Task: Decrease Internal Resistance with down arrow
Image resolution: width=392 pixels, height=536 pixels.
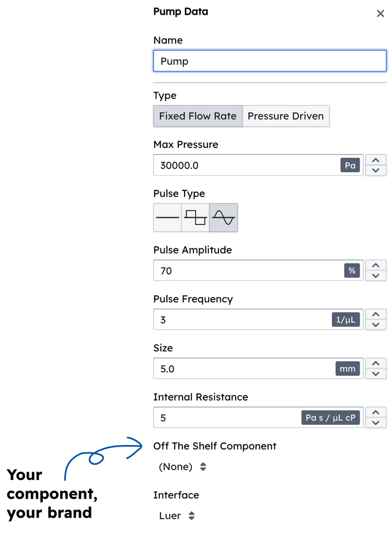Action: 375,423
